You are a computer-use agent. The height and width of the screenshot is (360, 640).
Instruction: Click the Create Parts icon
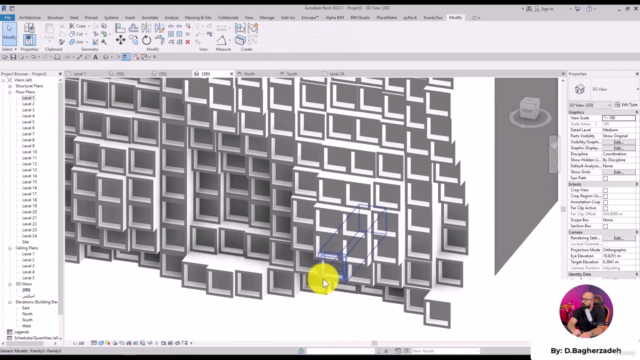pos(240,40)
